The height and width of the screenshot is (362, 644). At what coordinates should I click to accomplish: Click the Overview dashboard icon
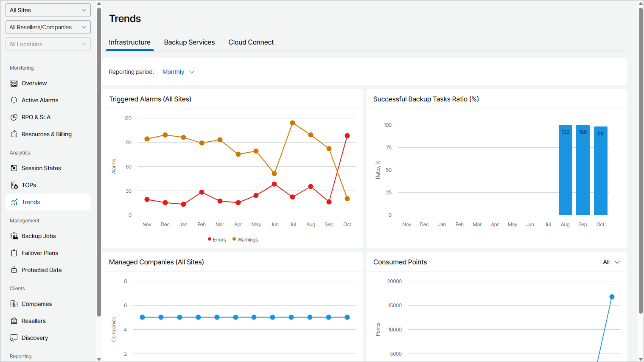(14, 83)
